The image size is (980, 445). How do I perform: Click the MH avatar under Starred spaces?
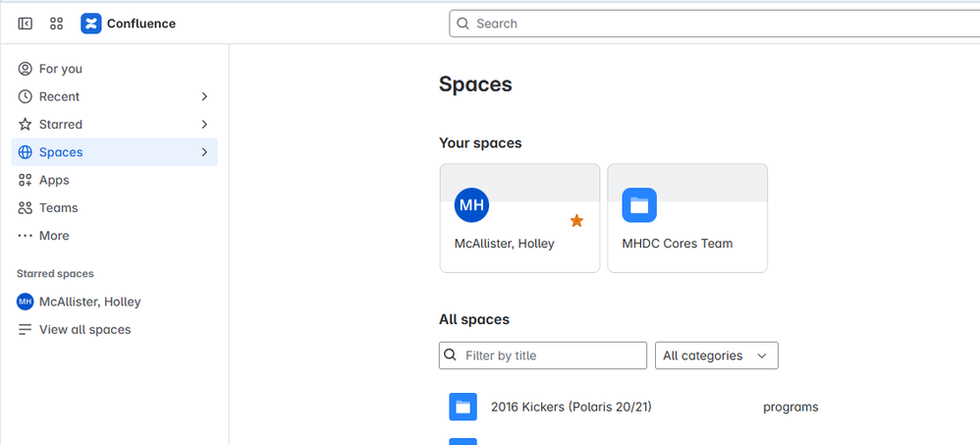click(x=25, y=302)
